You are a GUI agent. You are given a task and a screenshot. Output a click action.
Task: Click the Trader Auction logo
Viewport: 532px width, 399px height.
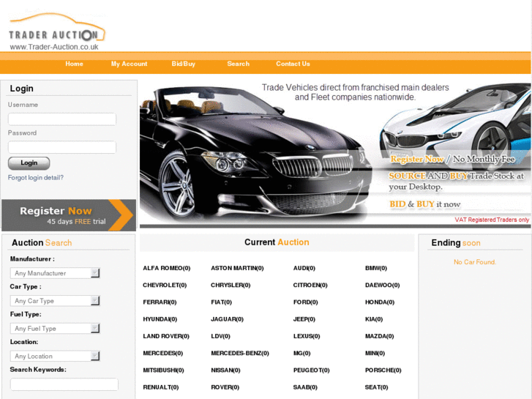[57, 31]
